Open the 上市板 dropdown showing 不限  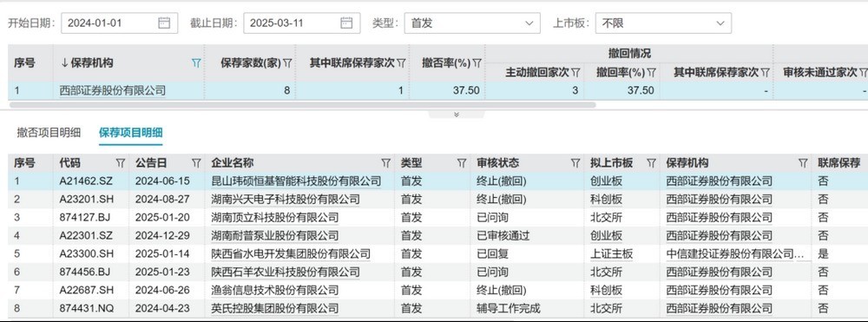point(663,23)
